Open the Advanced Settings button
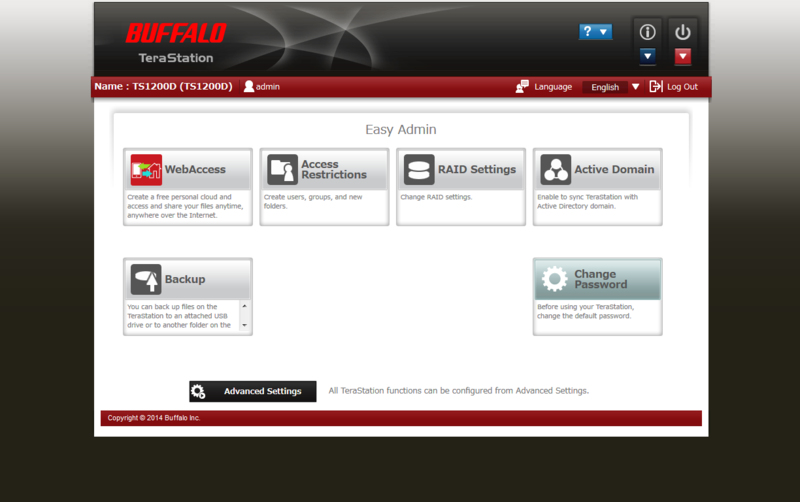This screenshot has height=502, width=800. (253, 391)
